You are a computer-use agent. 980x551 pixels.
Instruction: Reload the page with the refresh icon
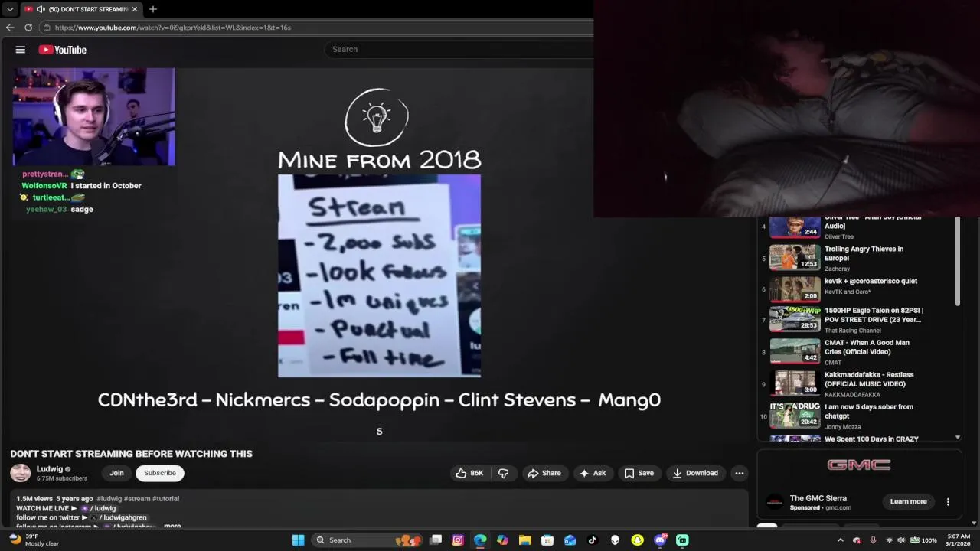tap(28, 28)
